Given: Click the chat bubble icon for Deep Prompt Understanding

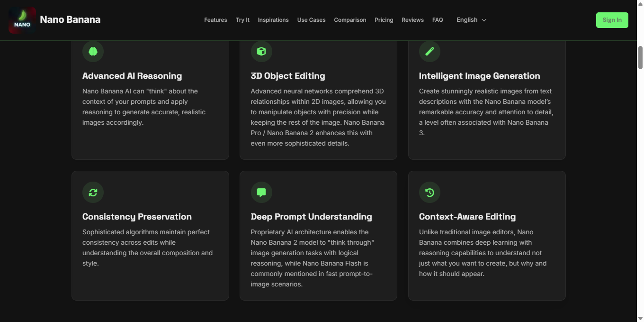Looking at the screenshot, I should 261,193.
